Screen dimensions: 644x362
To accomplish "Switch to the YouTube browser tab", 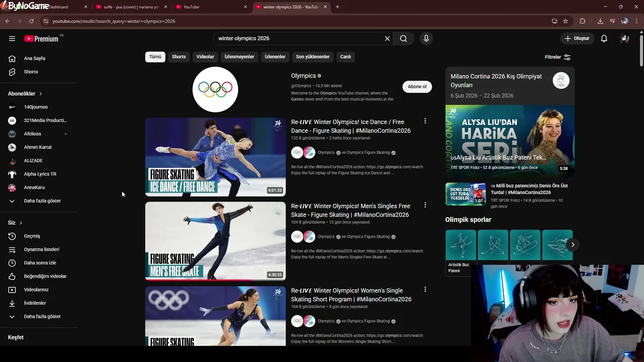I will (x=211, y=7).
